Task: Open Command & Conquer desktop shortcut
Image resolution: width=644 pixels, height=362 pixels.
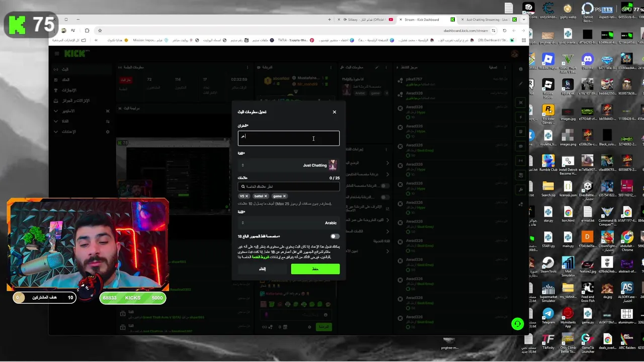Action: pyautogui.click(x=607, y=216)
